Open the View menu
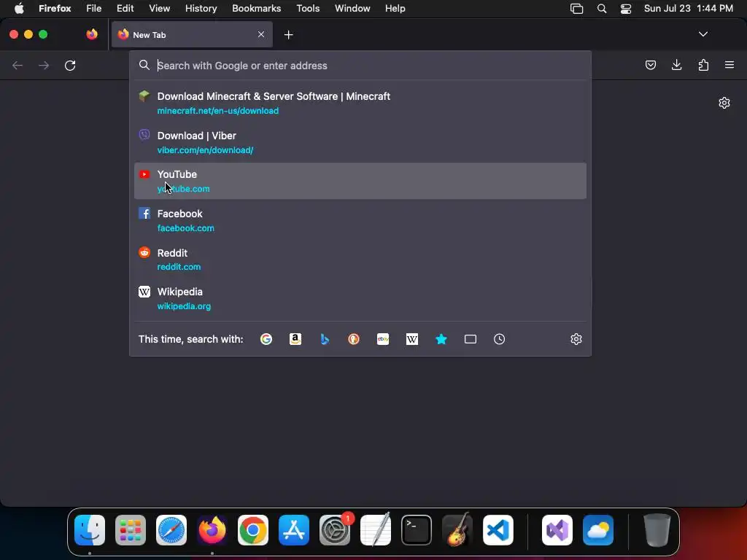 pos(159,9)
